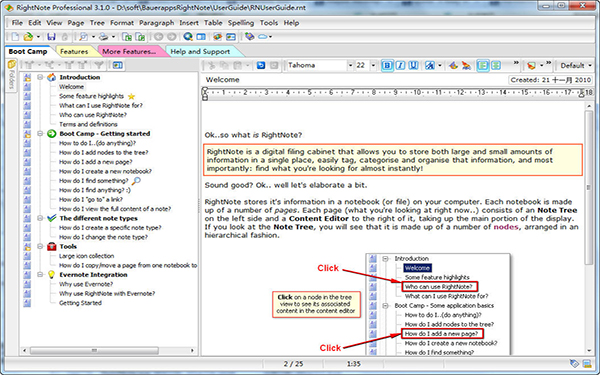600x375 pixels.
Task: Collapse the Boot Camp - Getting started node
Action: [x=40, y=134]
